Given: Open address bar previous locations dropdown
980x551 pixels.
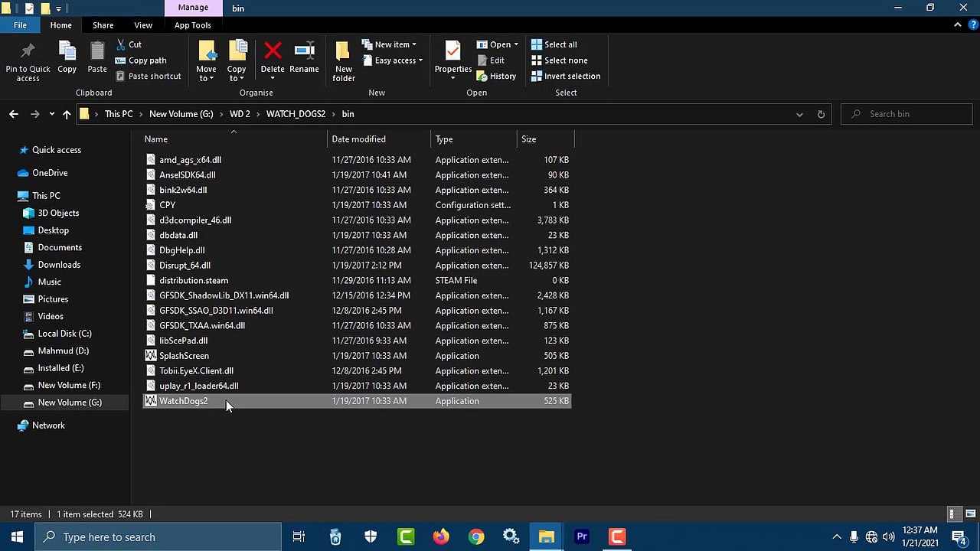Looking at the screenshot, I should [799, 114].
